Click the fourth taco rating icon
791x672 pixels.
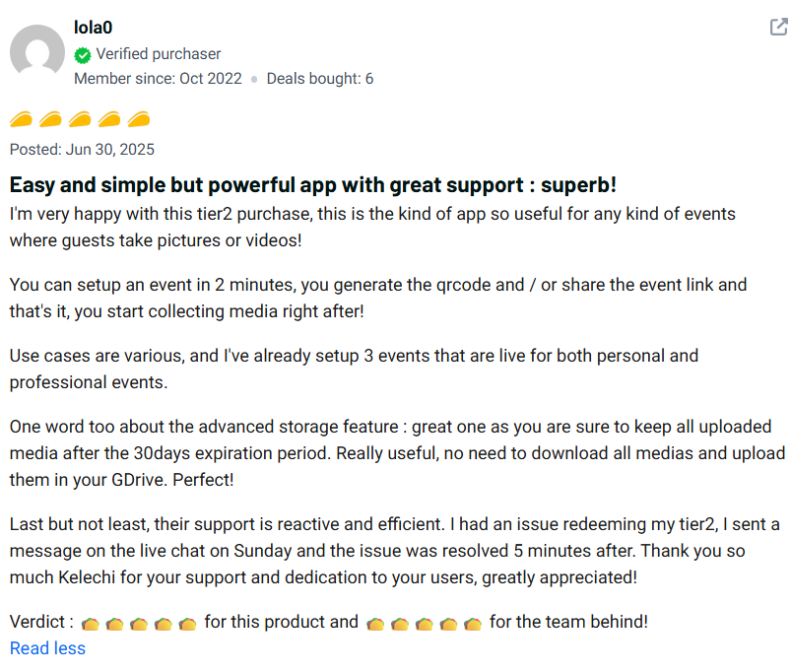[109, 120]
